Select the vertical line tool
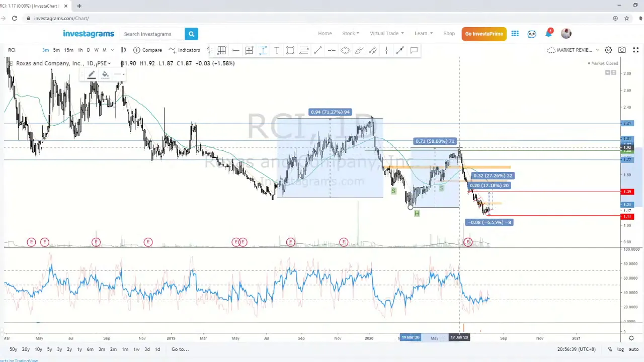The image size is (644, 362). tap(386, 50)
